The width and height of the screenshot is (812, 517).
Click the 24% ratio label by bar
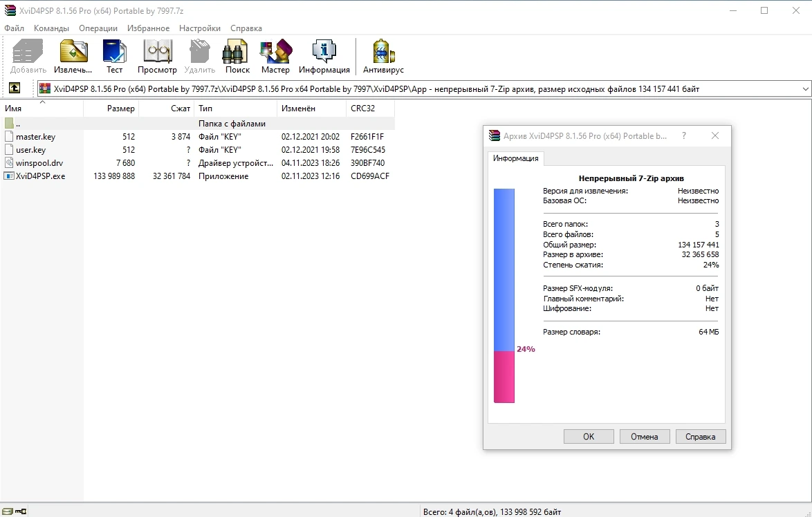(x=526, y=349)
